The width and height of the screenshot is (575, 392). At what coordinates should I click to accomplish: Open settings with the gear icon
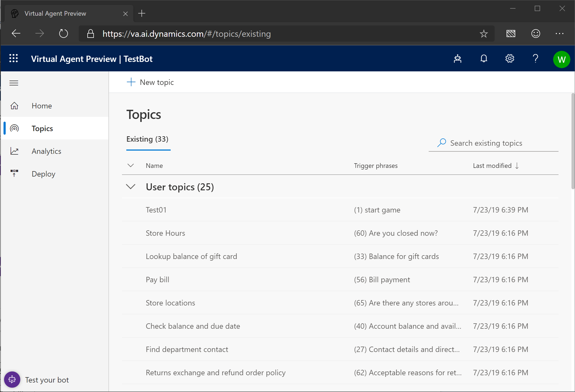(510, 58)
